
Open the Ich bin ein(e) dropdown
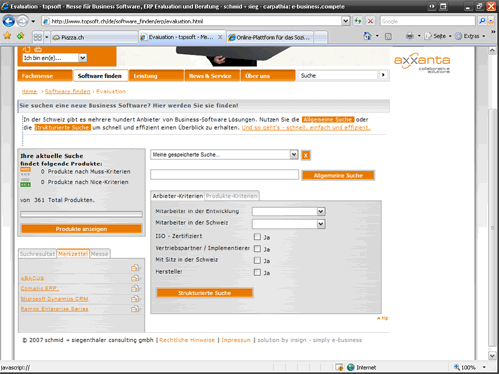click(x=55, y=58)
